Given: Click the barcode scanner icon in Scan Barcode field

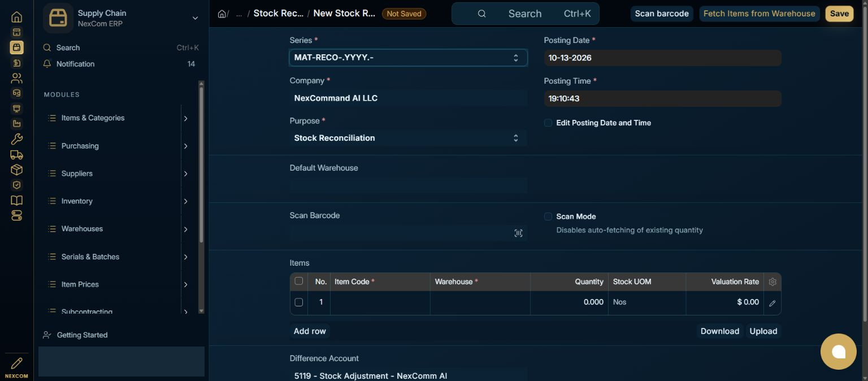Looking at the screenshot, I should (518, 233).
